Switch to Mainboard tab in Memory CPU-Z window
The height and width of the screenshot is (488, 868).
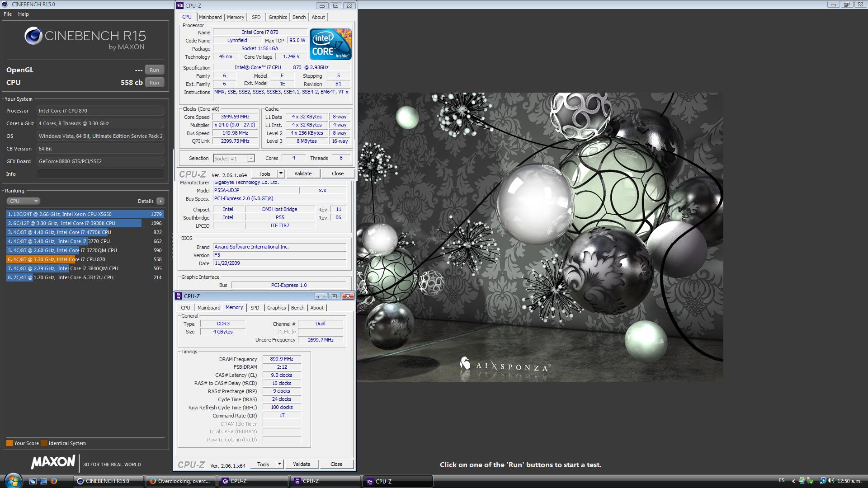pos(209,308)
